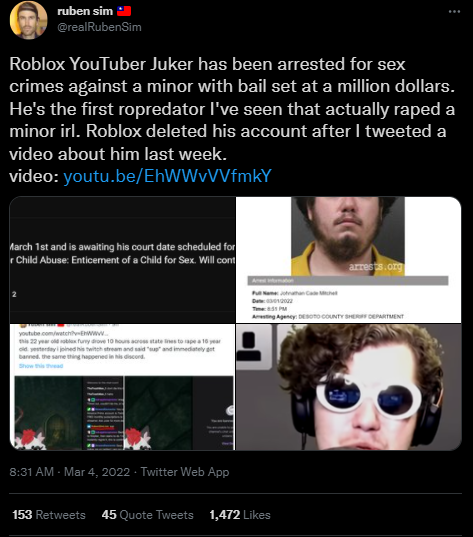Screen dimensions: 473x537
Task: Click the youtube.com/watch link in embedded screenshot
Action: coord(64,333)
